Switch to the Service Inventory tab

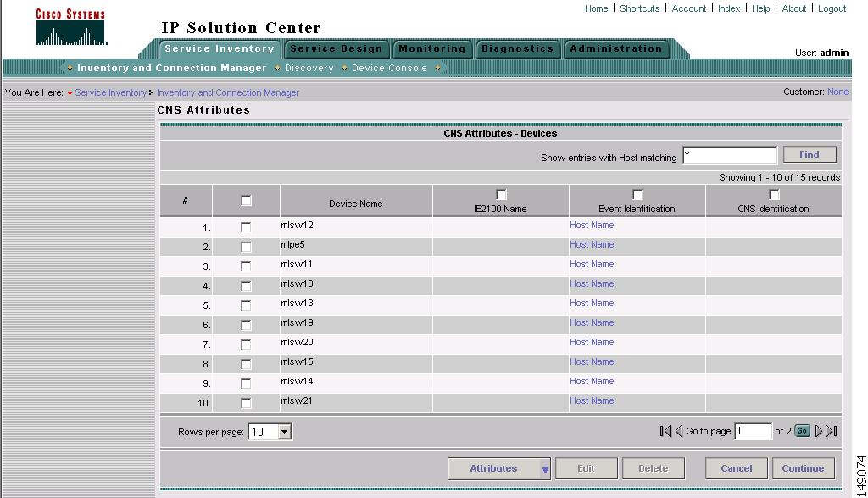tap(220, 48)
